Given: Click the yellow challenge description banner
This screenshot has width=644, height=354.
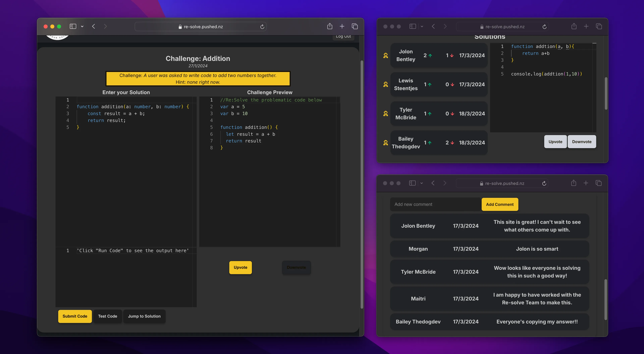Looking at the screenshot, I should [x=198, y=79].
